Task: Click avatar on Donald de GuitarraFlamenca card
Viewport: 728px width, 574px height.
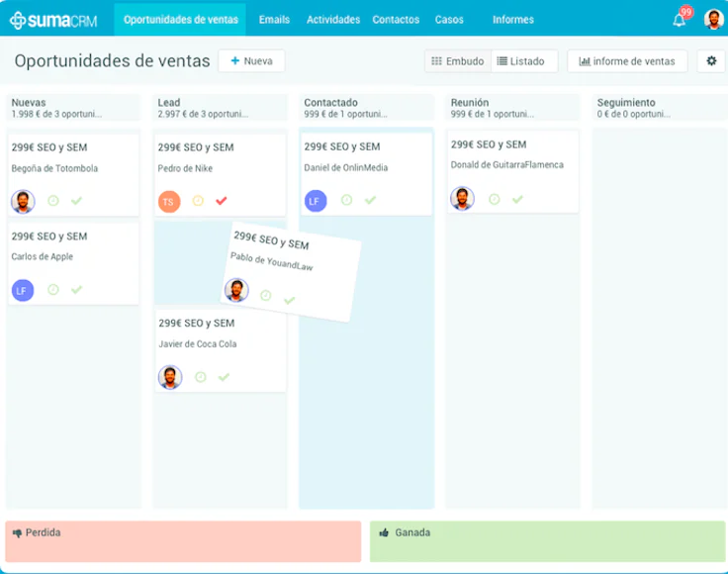Action: tap(463, 198)
